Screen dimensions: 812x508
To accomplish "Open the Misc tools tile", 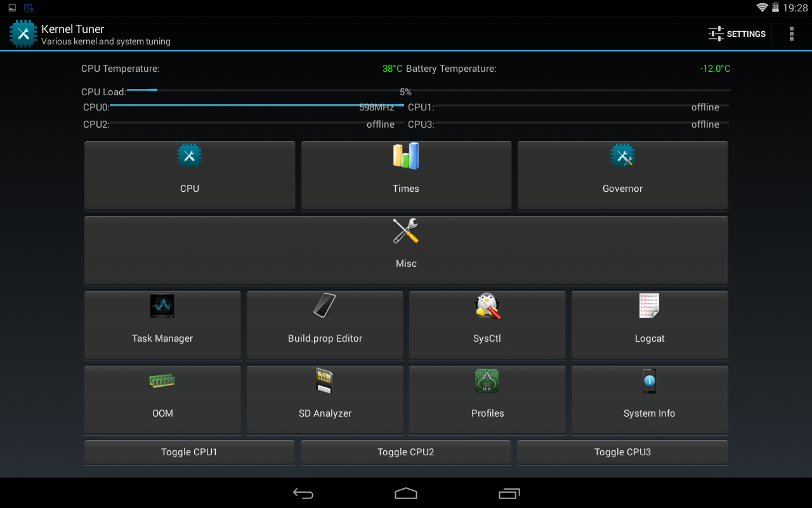I will 406,250.
